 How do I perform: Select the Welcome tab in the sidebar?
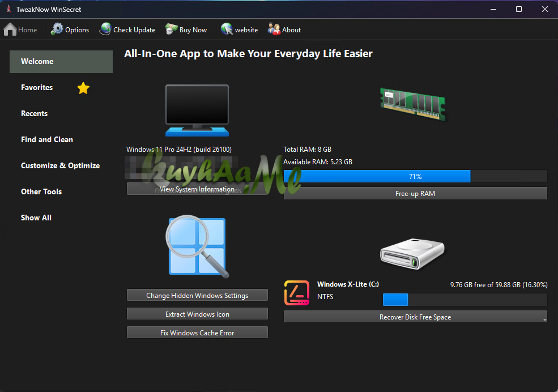pos(61,62)
